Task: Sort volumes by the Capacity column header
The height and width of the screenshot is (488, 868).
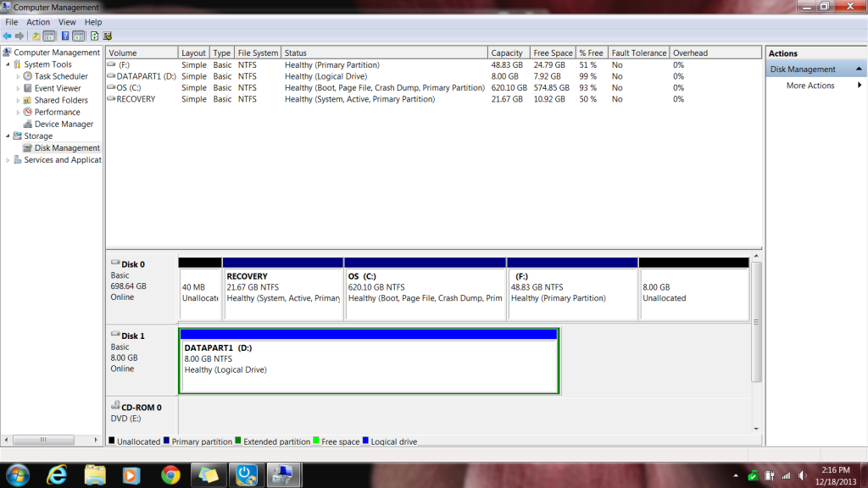Action: pyautogui.click(x=507, y=53)
